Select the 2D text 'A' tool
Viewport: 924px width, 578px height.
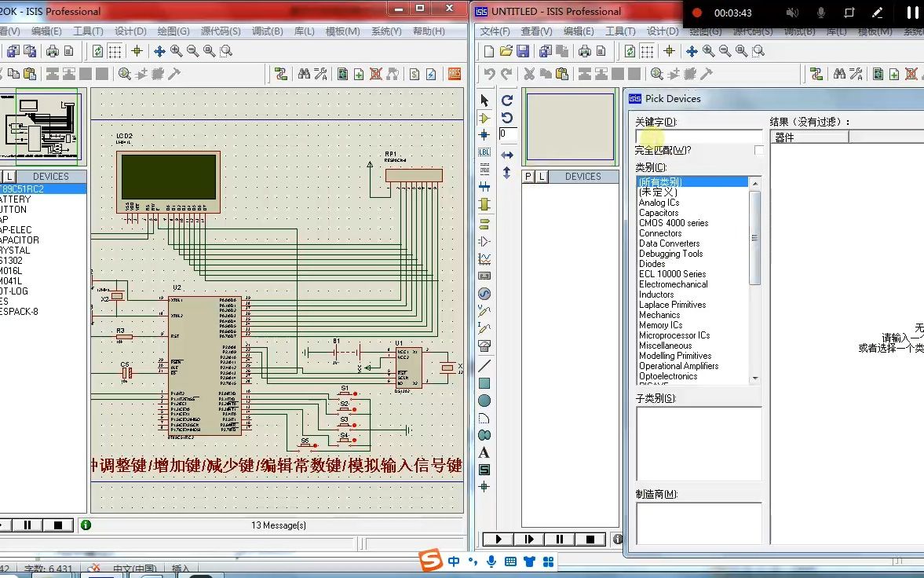pos(484,452)
